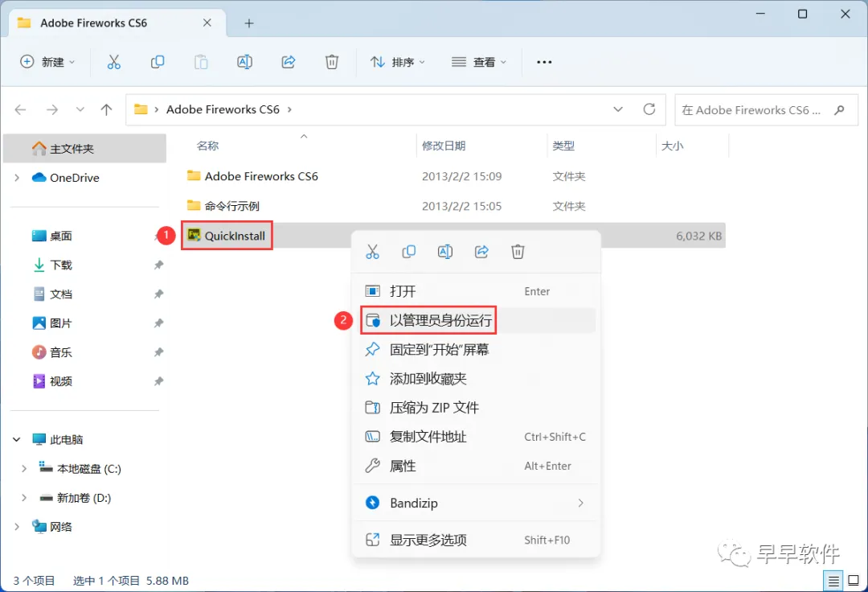This screenshot has width=868, height=592.
Task: Sort by 名称 column header
Action: point(207,146)
